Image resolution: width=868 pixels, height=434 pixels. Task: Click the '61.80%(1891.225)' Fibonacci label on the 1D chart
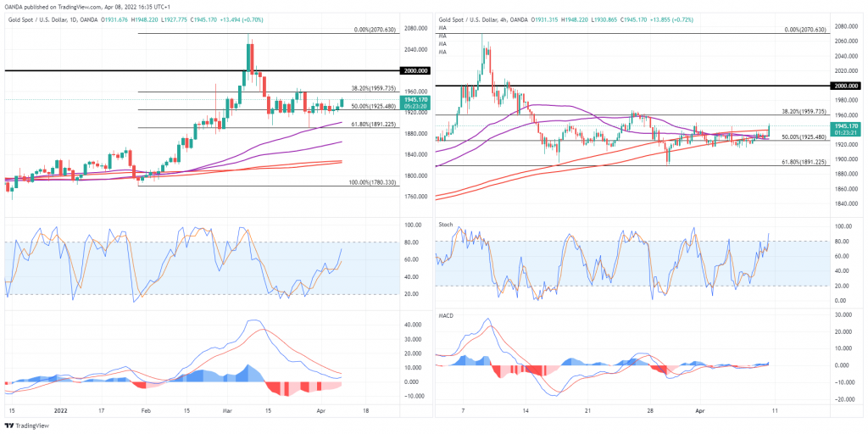point(374,124)
